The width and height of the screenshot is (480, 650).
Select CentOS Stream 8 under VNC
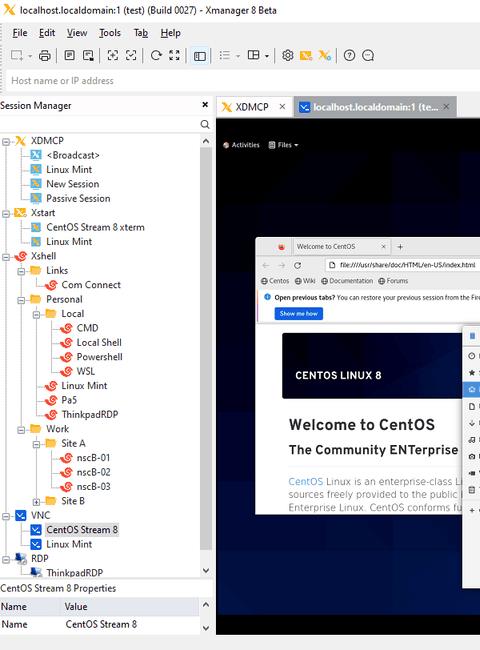82,530
